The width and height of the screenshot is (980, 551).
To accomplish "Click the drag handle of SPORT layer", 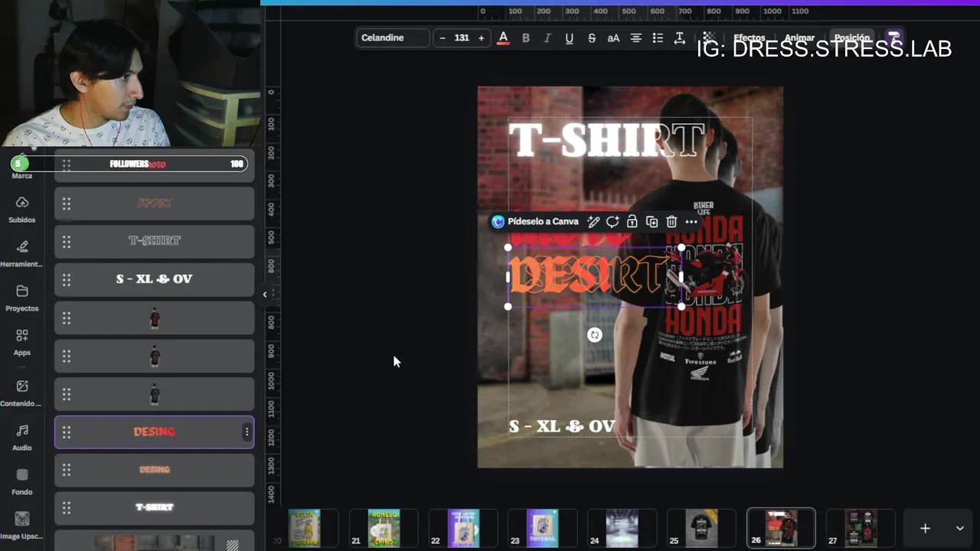I will [67, 203].
